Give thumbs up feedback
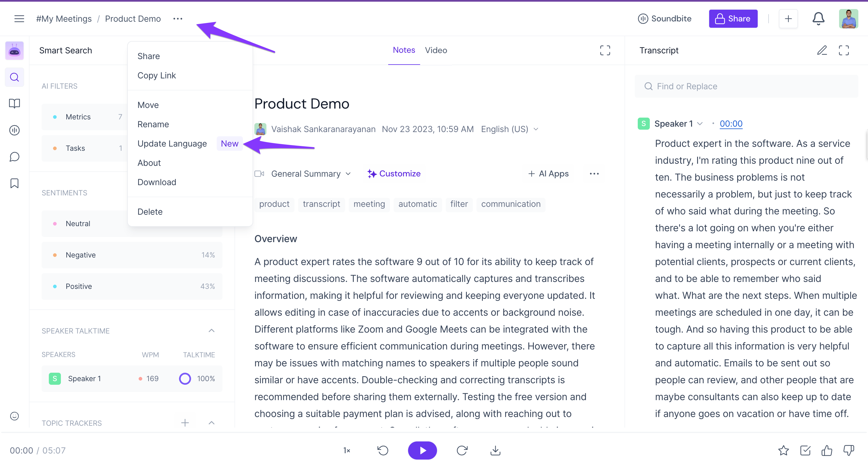This screenshot has height=471, width=868. coord(826,450)
